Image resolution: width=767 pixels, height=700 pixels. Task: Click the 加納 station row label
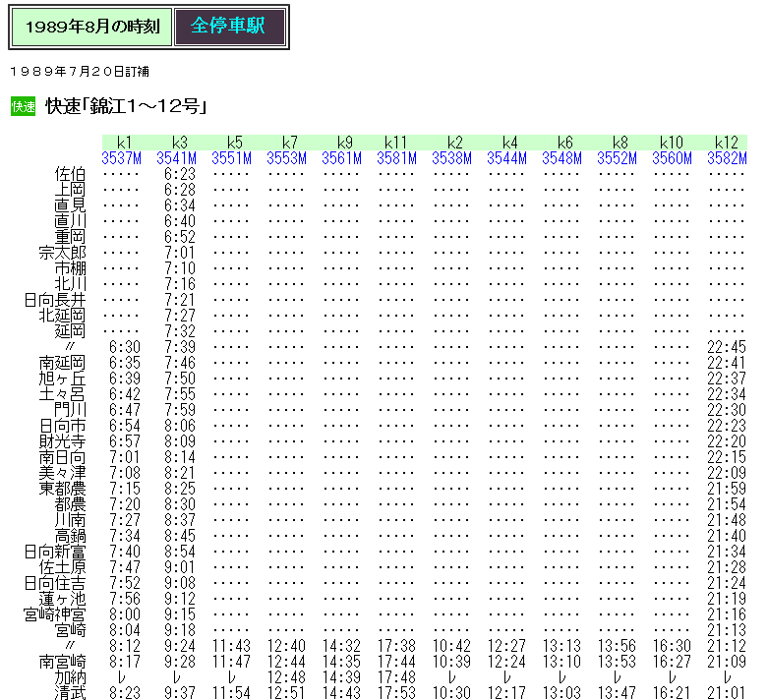click(70, 677)
